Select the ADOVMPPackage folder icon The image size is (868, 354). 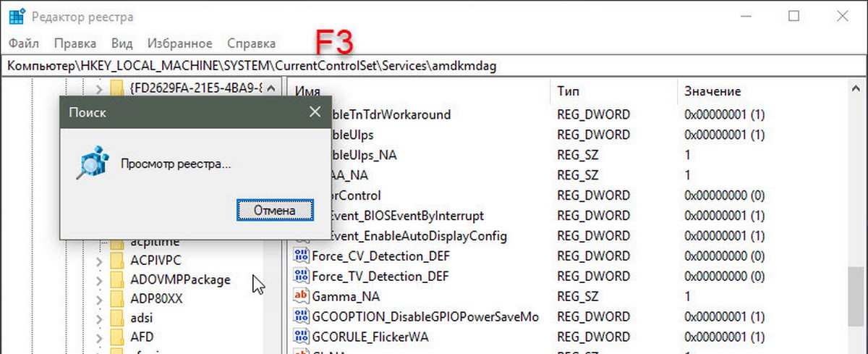[117, 280]
